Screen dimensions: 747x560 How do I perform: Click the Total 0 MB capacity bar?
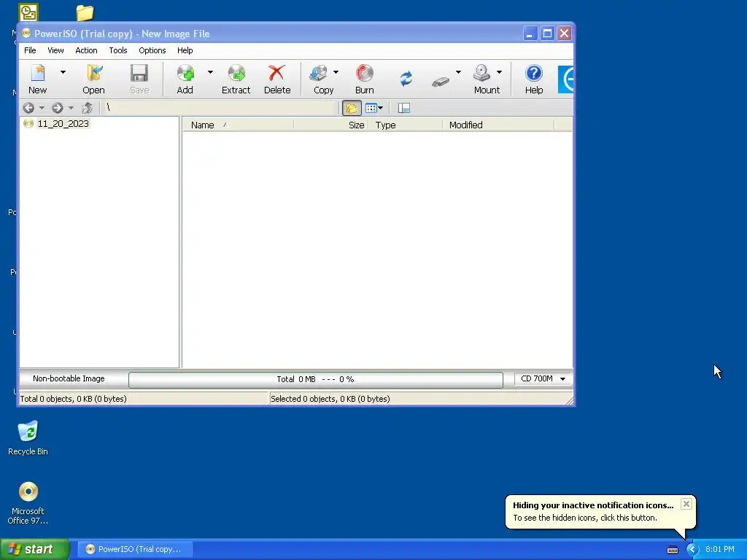(x=315, y=379)
